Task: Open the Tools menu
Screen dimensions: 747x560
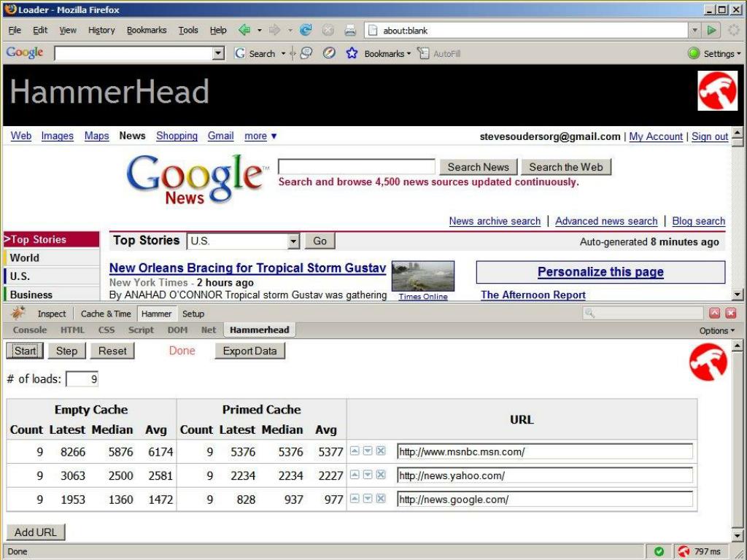Action: pyautogui.click(x=188, y=30)
